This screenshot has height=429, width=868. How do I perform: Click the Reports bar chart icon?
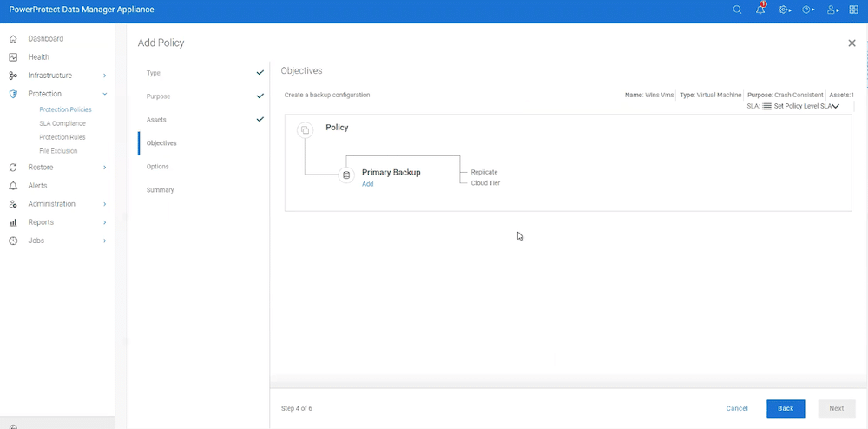13,222
